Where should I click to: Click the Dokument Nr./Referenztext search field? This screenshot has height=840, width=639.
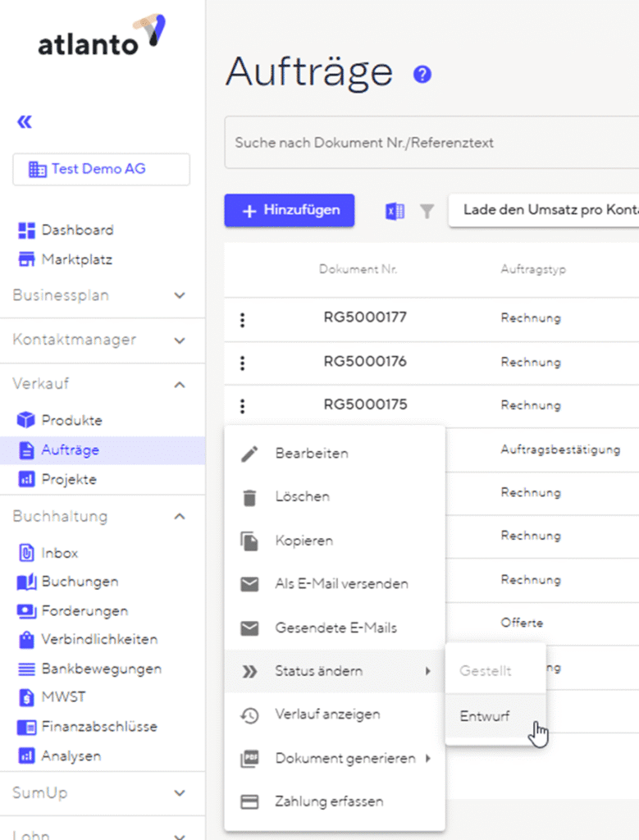click(427, 143)
